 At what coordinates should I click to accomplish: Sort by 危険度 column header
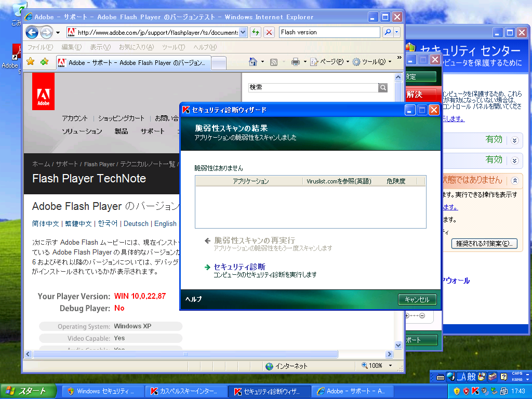pos(395,181)
